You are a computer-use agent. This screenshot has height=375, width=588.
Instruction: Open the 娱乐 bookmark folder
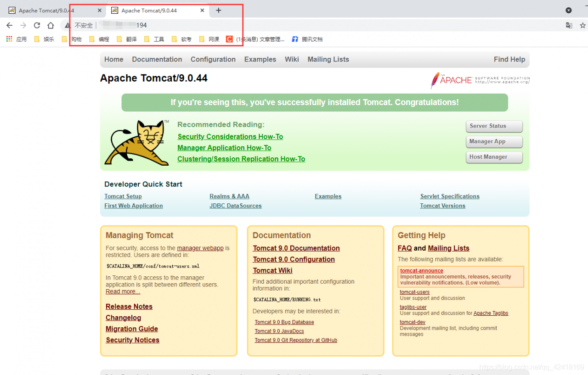coord(44,39)
